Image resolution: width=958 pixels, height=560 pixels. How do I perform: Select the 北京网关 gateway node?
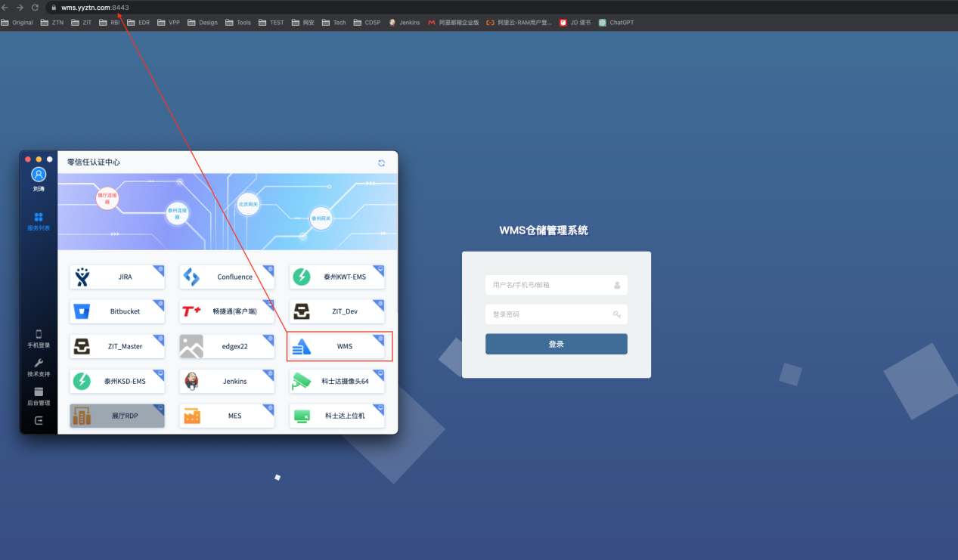[248, 204]
